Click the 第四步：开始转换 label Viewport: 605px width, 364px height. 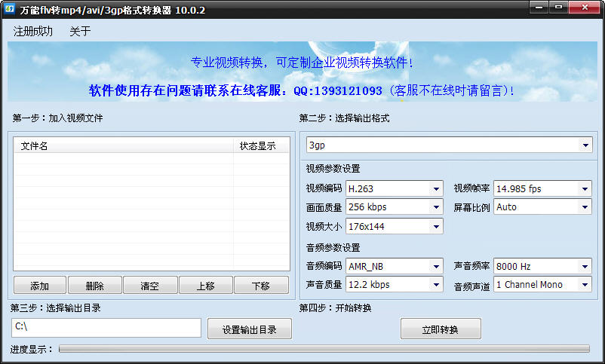point(335,307)
